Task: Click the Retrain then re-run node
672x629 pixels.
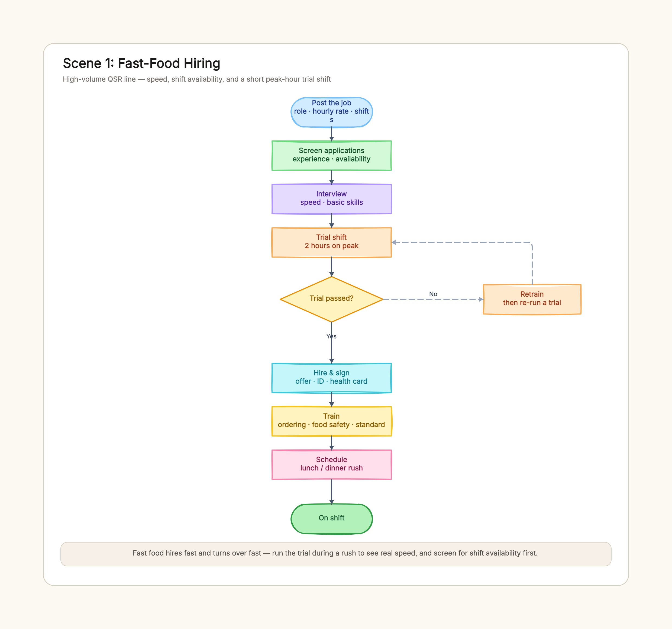Action: [532, 299]
